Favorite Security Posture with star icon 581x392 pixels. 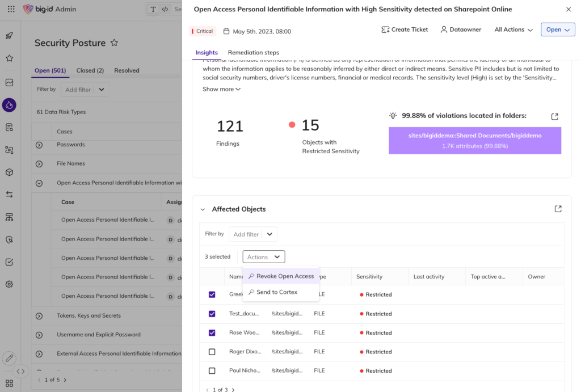point(114,43)
